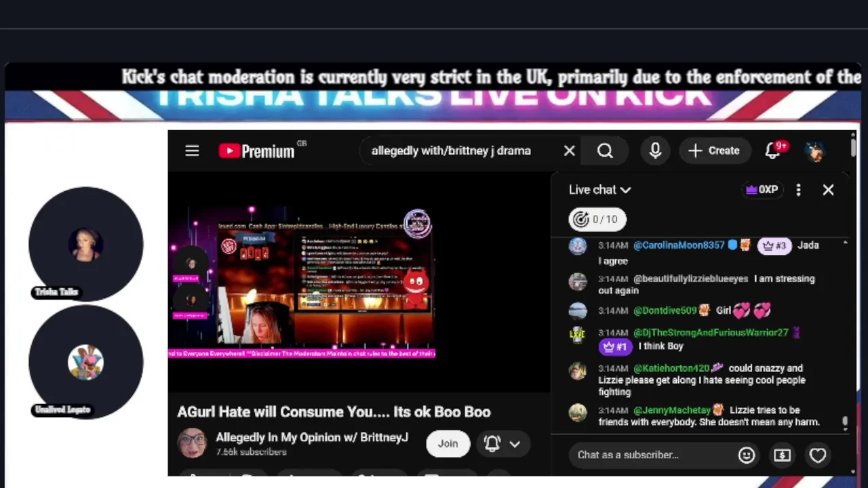This screenshot has width=868, height=488.
Task: Open the Create menu
Action: click(714, 150)
